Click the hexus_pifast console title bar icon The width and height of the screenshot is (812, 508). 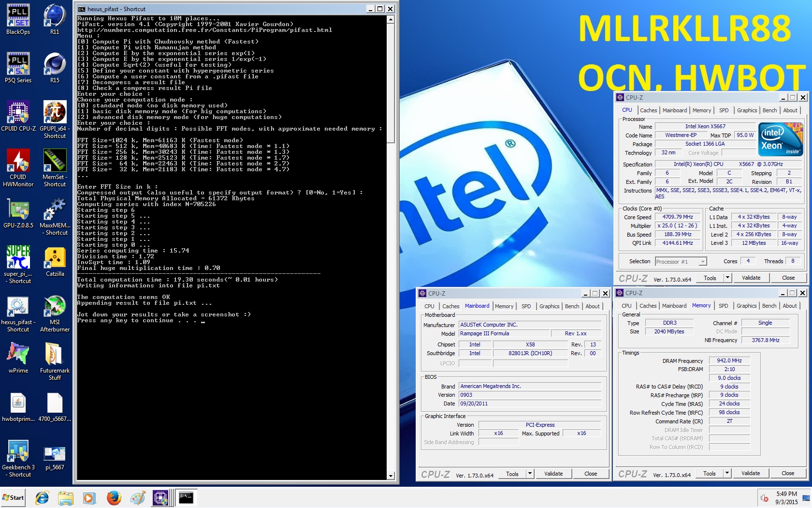[x=82, y=9]
